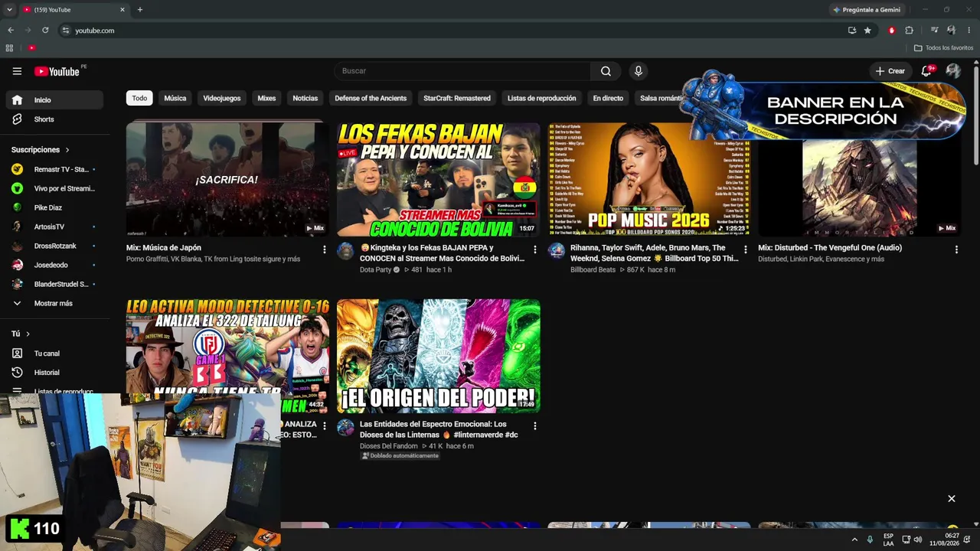Viewport: 980px width, 551px height.
Task: View site information for youtube.com
Action: pyautogui.click(x=66, y=31)
